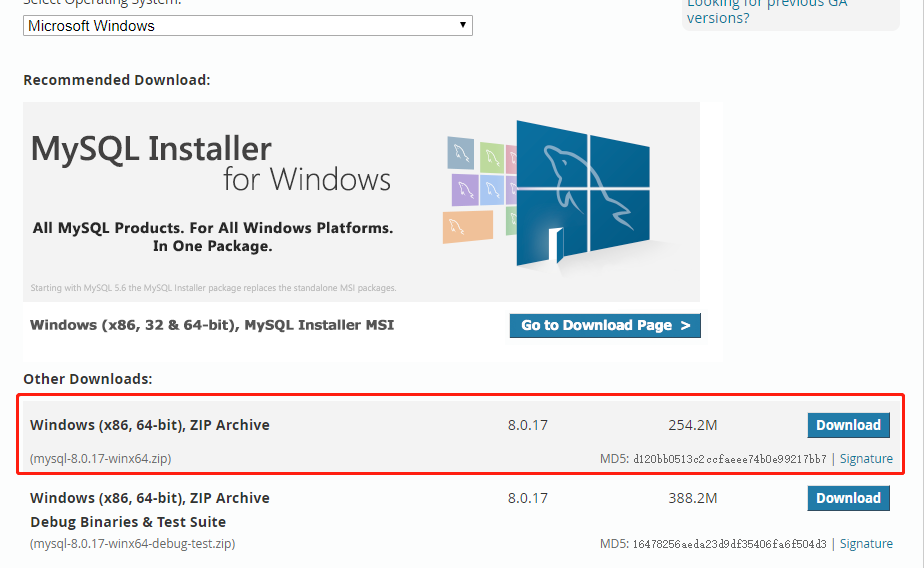Screen dimensions: 924x568
Task: Select the text "Windows (x86, 32 & 64-bit), MySQL Installer MSI"
Action: click(212, 325)
